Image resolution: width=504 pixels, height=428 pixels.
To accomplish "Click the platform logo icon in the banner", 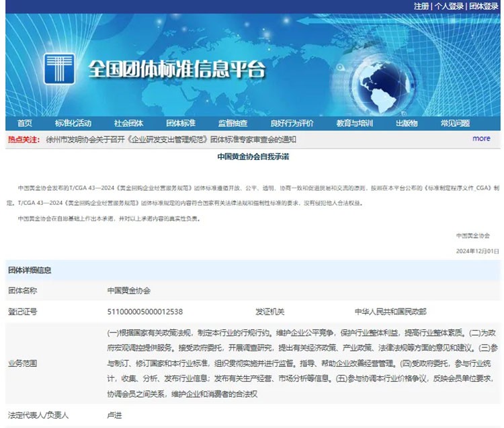I will click(59, 69).
